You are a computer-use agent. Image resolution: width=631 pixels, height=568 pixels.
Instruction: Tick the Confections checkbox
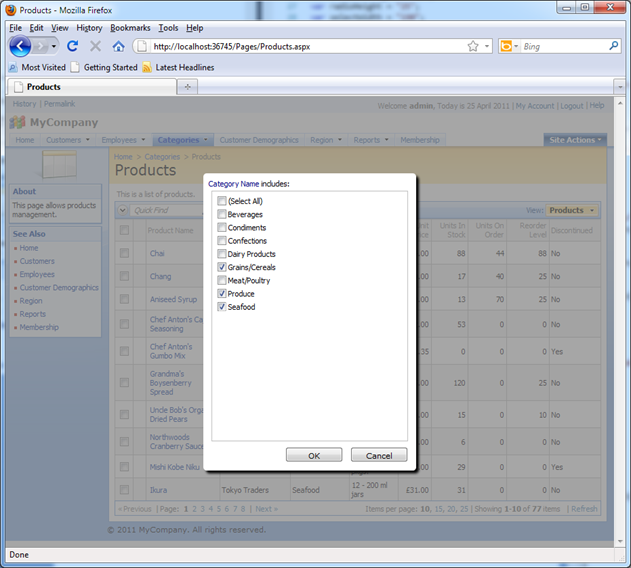click(x=221, y=240)
